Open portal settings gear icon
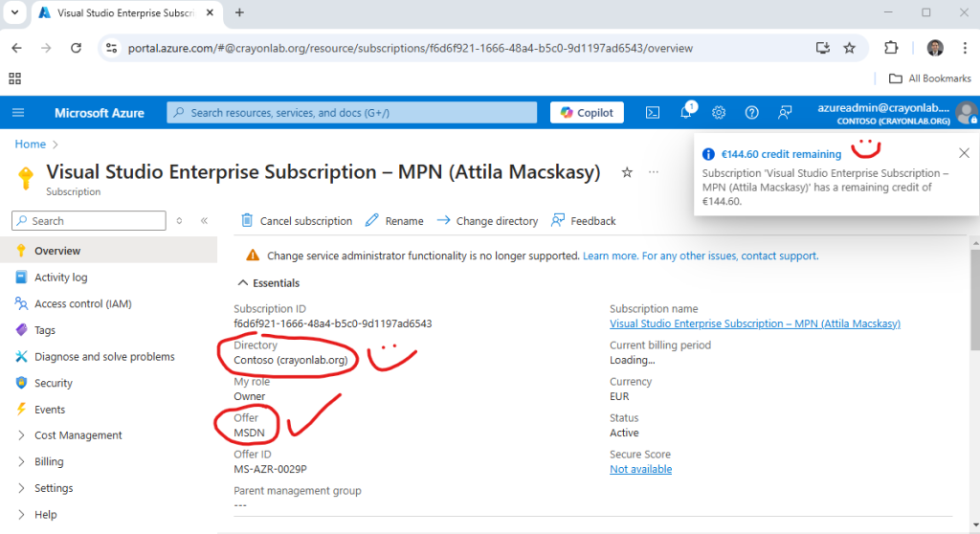This screenshot has height=534, width=980. coord(719,113)
